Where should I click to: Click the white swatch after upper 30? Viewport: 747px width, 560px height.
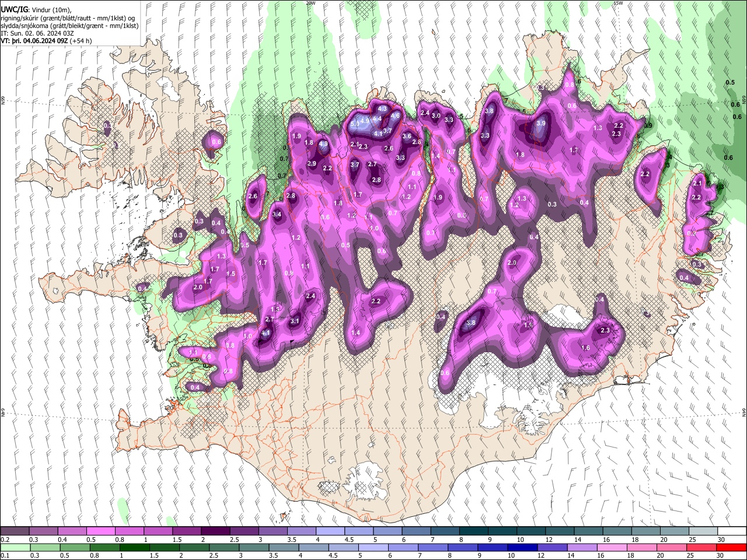732,531
